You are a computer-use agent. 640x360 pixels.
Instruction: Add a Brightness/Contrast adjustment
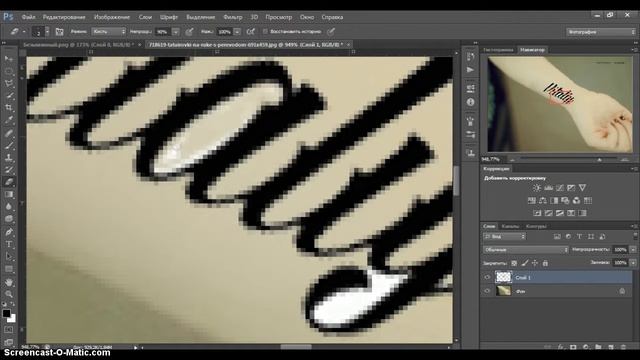click(x=537, y=188)
